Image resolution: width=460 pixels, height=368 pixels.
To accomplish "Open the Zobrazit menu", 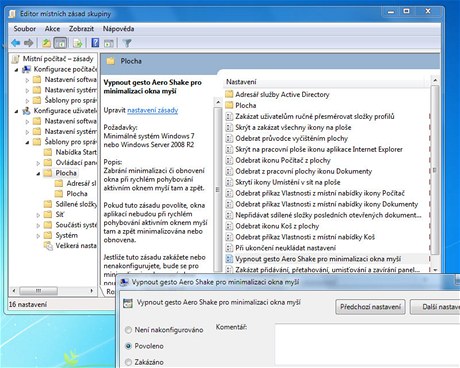I will coord(81,29).
